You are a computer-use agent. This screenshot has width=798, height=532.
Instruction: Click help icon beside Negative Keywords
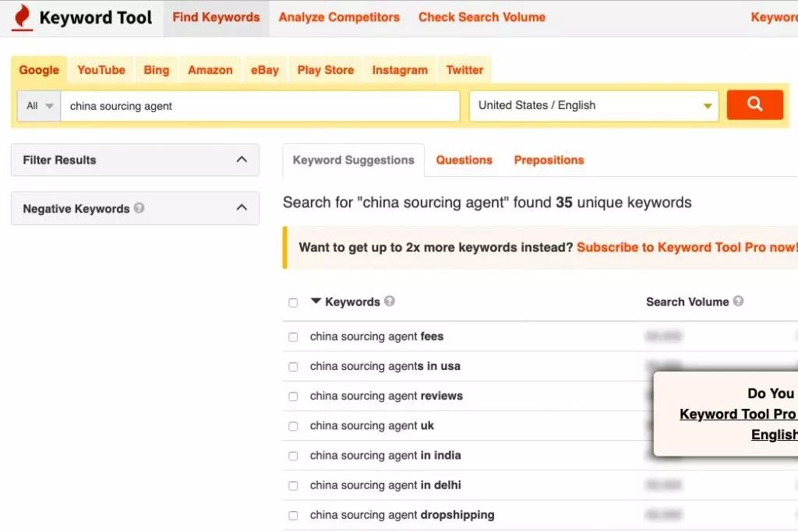[x=139, y=208]
